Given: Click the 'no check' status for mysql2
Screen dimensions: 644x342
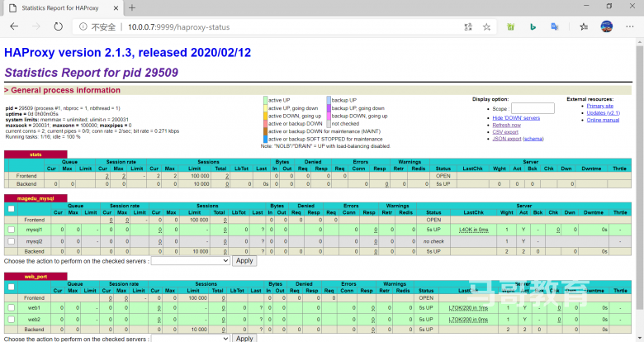Looking at the screenshot, I should (433, 241).
